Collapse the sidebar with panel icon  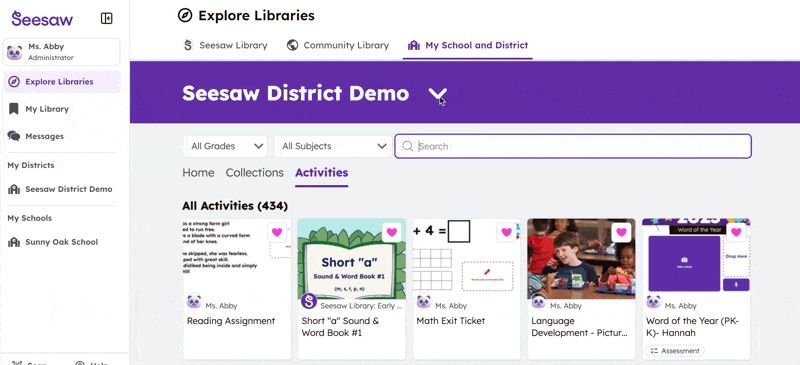point(107,18)
